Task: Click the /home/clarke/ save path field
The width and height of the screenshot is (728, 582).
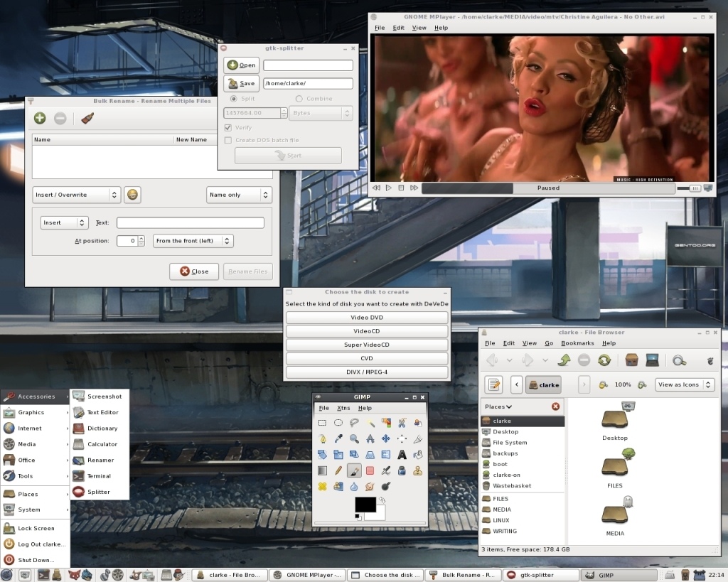Action: 309,84
